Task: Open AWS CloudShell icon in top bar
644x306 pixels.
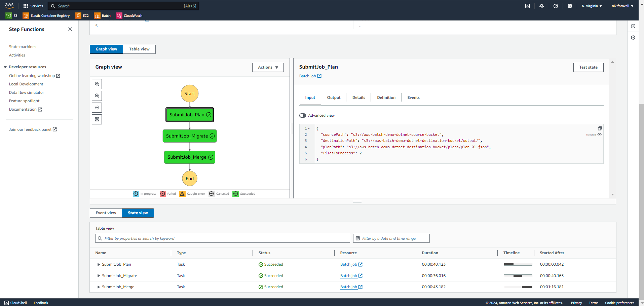Action: tap(528, 6)
